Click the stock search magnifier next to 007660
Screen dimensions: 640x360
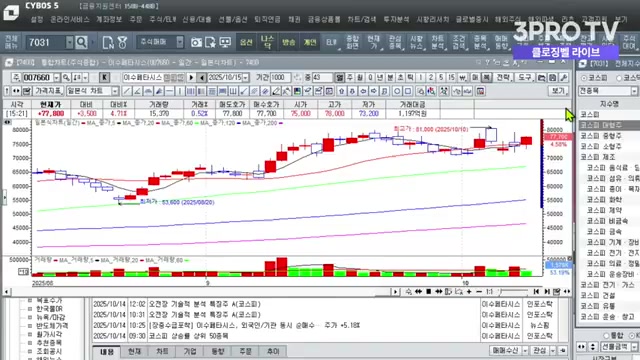point(66,78)
